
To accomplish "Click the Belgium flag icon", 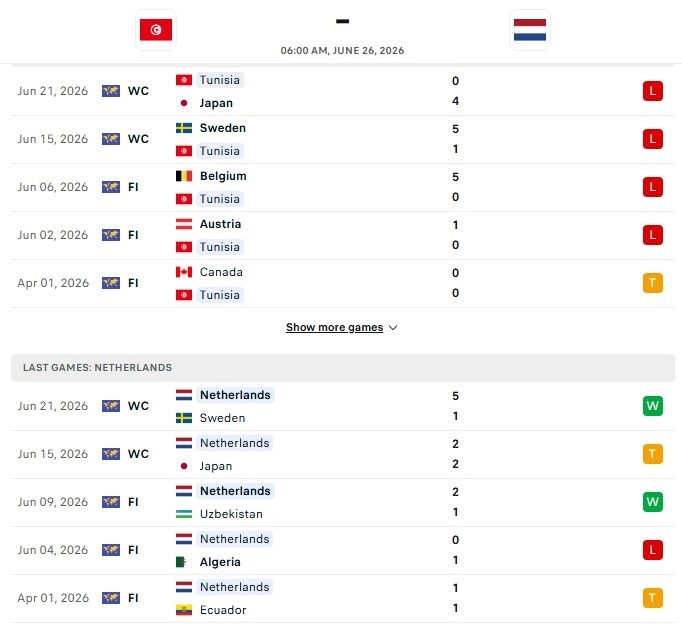I will point(184,176).
